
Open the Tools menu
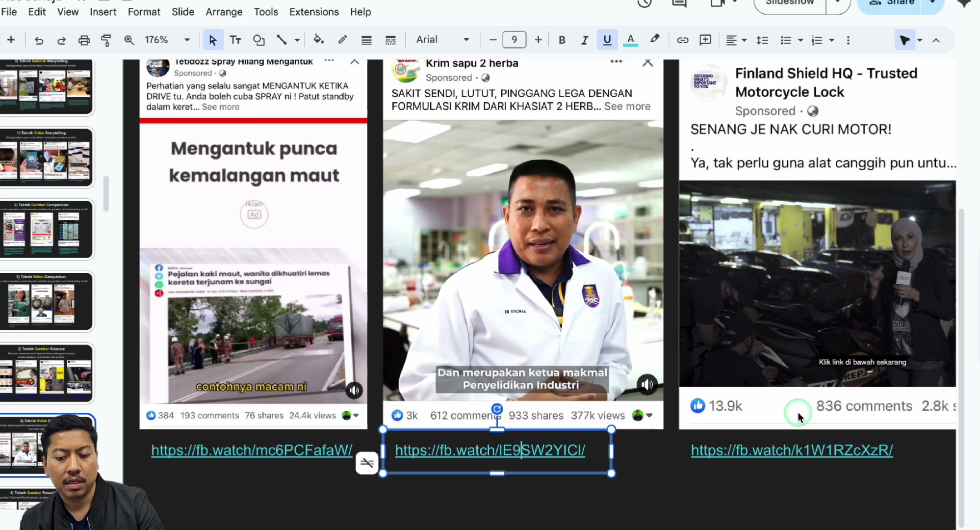[x=266, y=12]
